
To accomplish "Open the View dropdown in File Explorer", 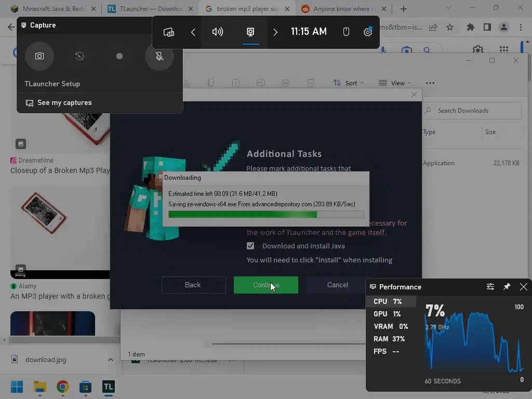I will [x=395, y=83].
